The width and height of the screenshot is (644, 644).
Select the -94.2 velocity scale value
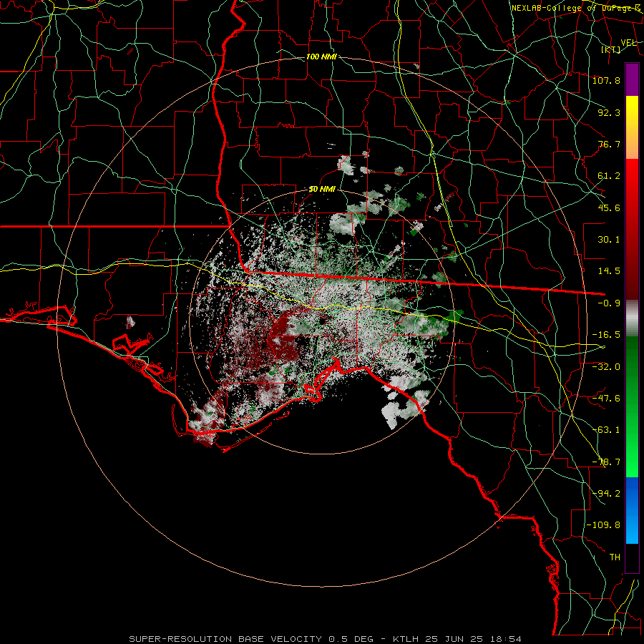tap(606, 493)
